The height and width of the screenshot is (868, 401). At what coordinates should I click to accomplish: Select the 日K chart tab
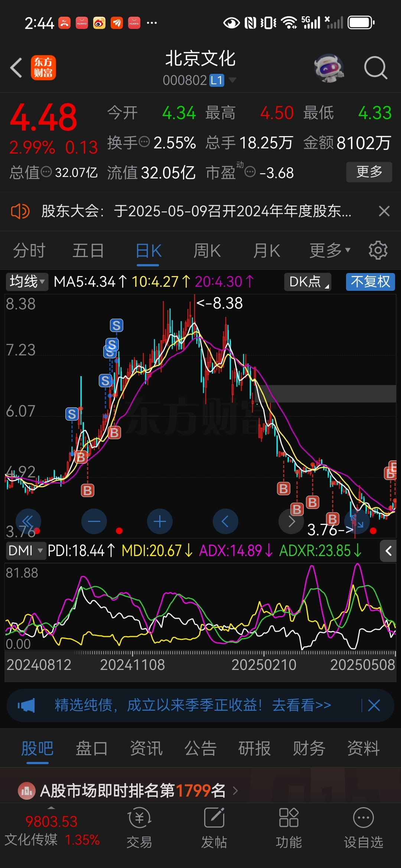(148, 251)
